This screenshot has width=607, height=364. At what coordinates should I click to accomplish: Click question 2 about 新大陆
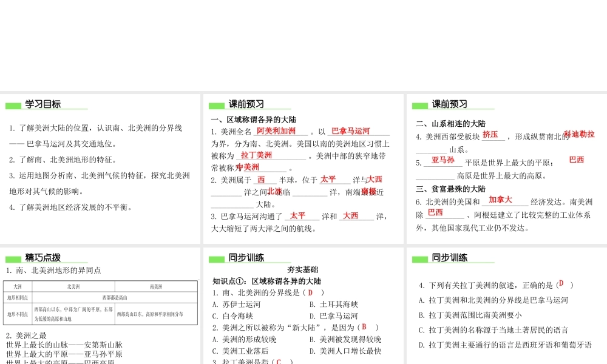pos(296,328)
